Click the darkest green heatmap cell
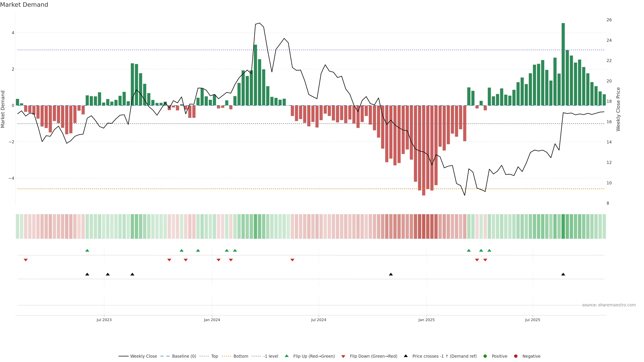 [563, 226]
